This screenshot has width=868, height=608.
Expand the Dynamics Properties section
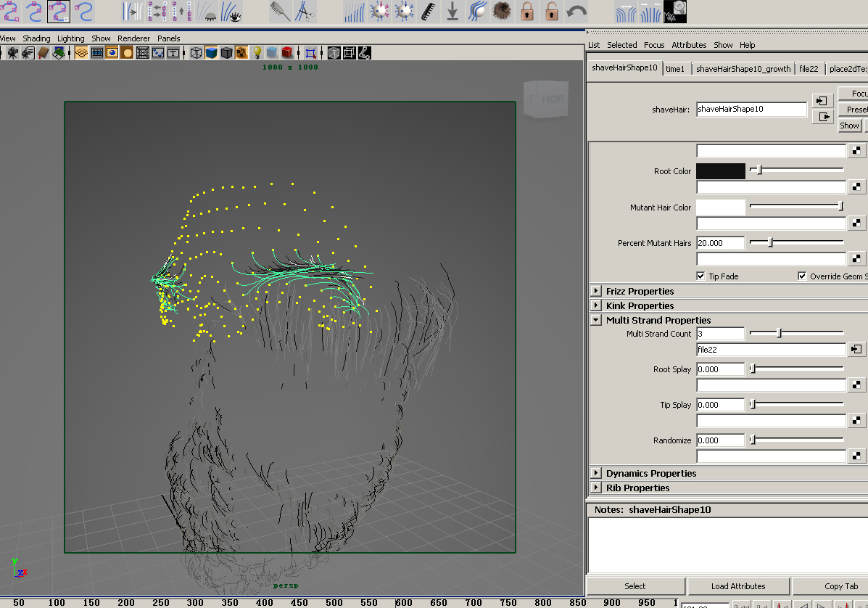click(x=595, y=473)
